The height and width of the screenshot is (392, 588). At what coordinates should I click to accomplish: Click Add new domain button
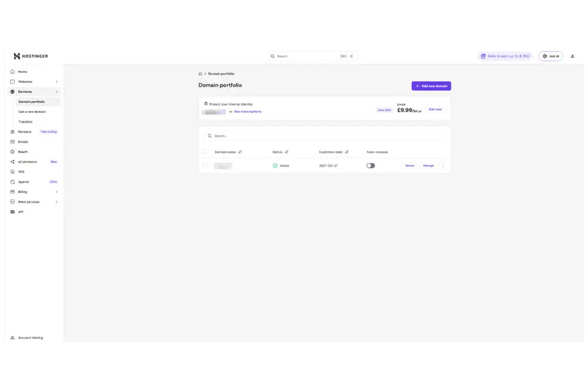431,86
